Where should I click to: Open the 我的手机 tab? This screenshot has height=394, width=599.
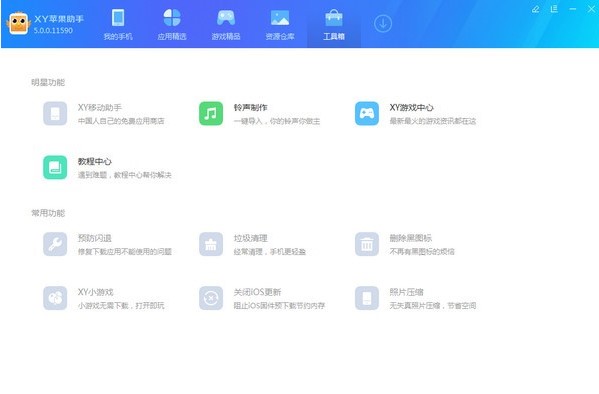pyautogui.click(x=118, y=25)
